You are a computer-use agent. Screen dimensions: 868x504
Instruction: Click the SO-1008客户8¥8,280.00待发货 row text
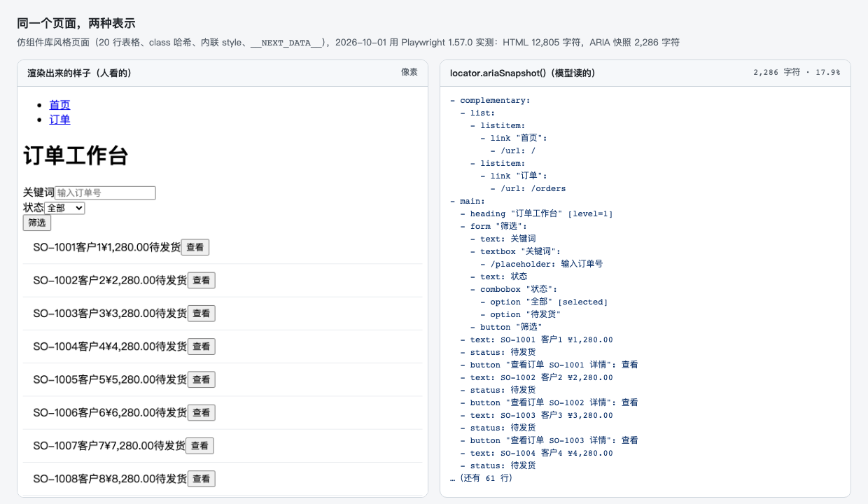pyautogui.click(x=110, y=479)
